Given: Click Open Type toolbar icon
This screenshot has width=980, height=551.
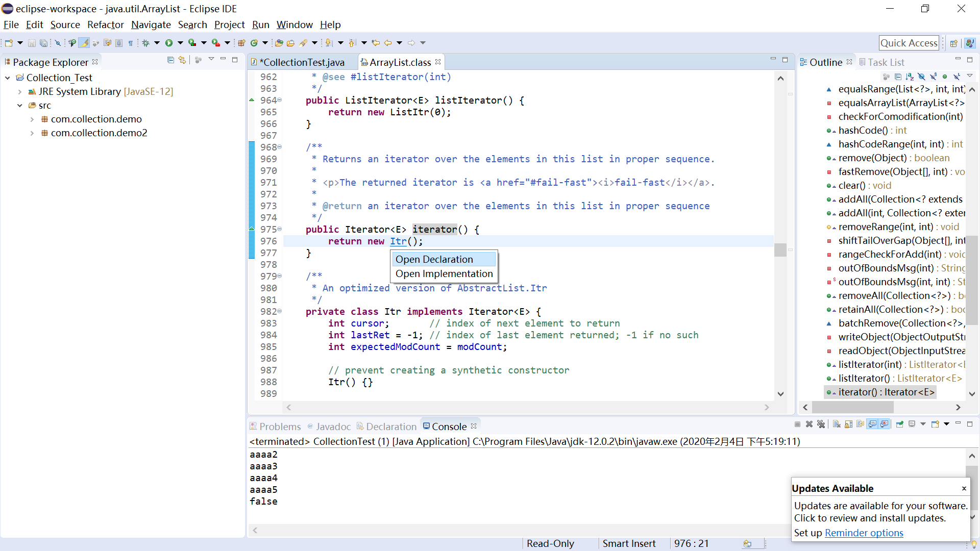Looking at the screenshot, I should pos(279,43).
